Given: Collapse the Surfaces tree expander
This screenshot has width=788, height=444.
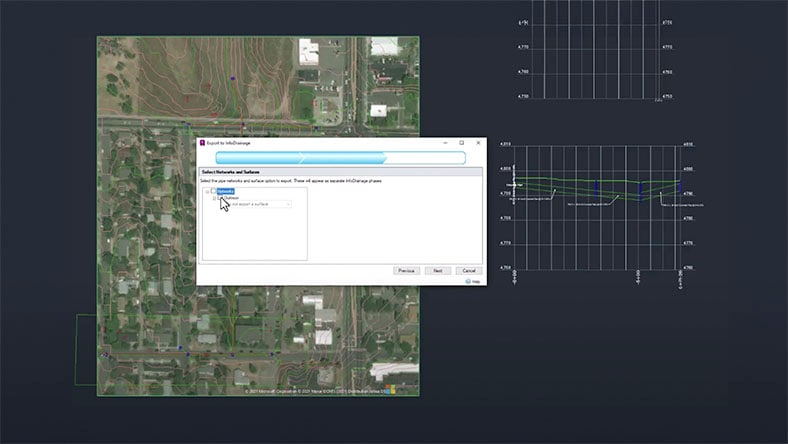Looking at the screenshot, I should point(212,197).
